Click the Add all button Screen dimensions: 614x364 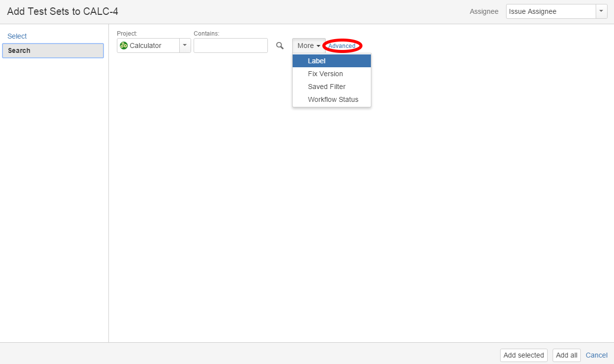pos(566,355)
